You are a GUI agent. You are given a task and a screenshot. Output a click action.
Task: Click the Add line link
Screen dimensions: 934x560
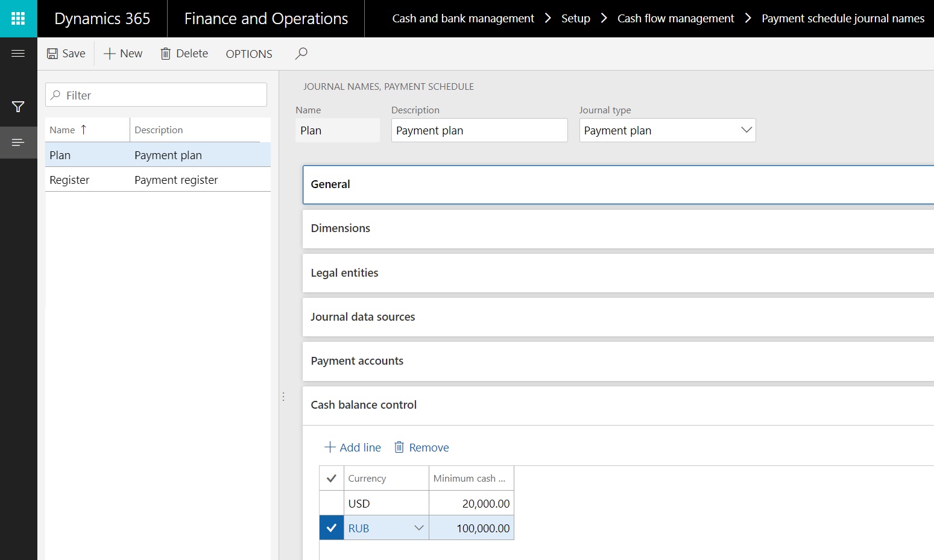point(353,447)
